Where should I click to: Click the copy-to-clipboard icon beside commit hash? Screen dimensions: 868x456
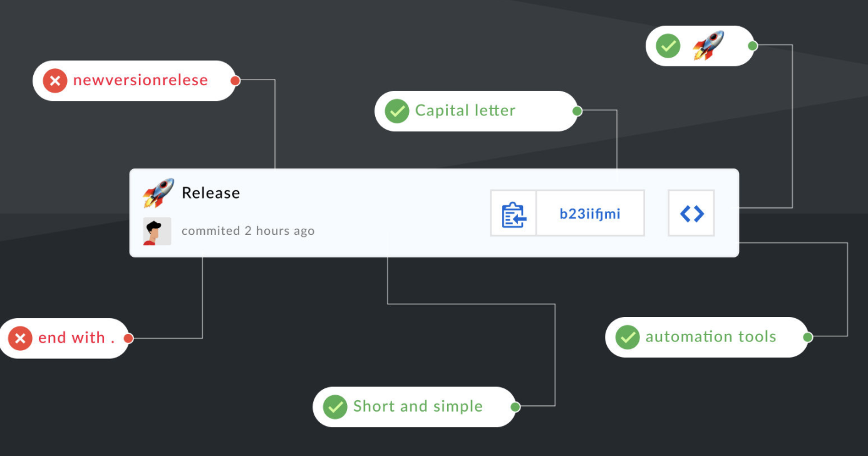pos(514,214)
